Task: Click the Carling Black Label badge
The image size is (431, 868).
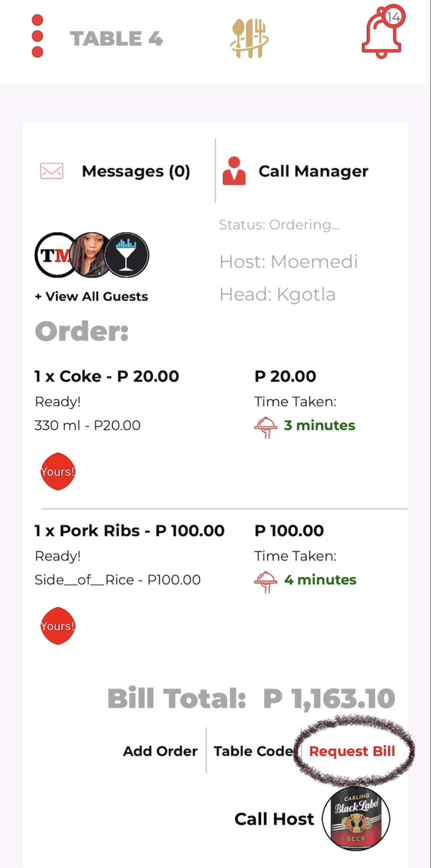Action: click(356, 818)
